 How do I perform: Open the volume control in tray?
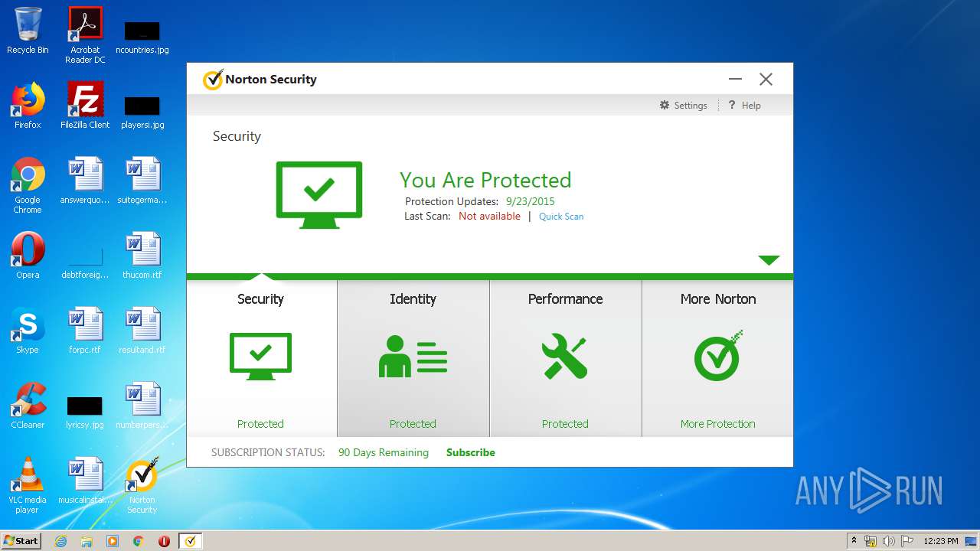tap(889, 541)
